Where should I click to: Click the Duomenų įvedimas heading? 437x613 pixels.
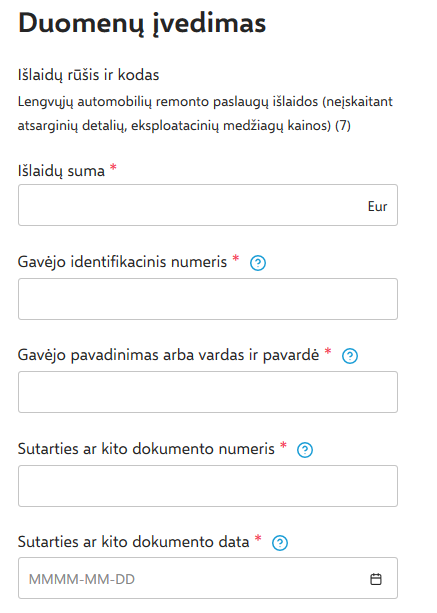pos(142,23)
